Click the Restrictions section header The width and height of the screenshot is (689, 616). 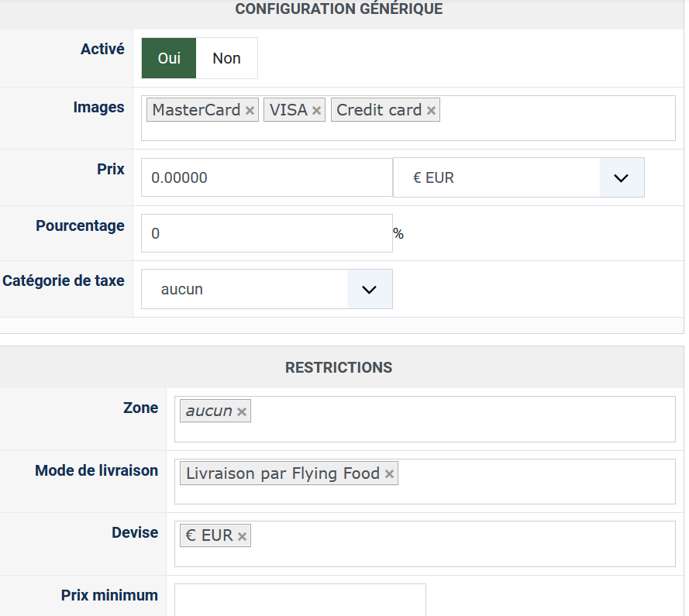click(339, 367)
